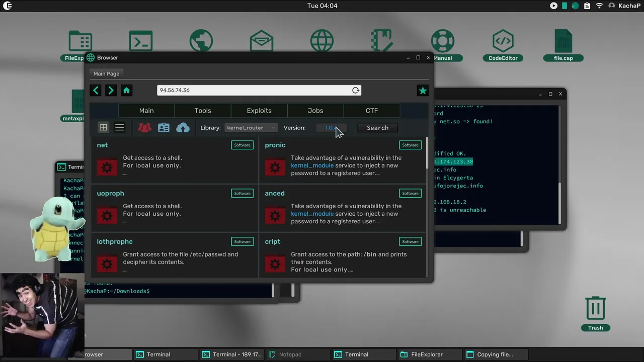The width and height of the screenshot is (644, 362).
Task: Open the Browser home page
Action: 126,90
